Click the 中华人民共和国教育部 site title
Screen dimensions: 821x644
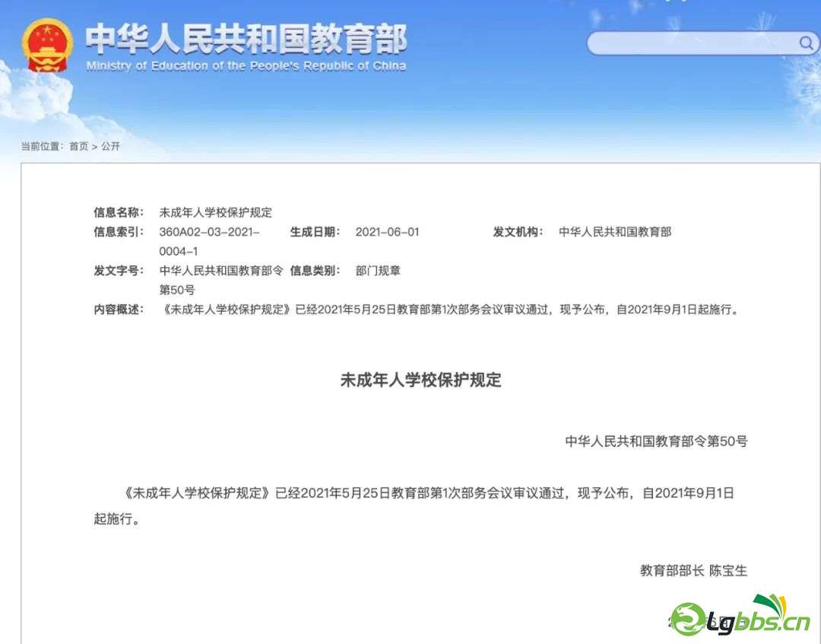point(246,39)
